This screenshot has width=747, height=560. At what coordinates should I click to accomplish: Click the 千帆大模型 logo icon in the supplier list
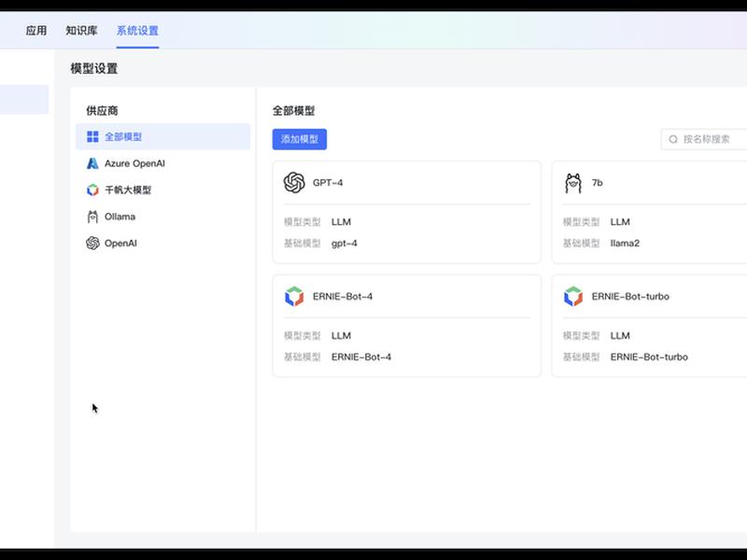coord(92,190)
